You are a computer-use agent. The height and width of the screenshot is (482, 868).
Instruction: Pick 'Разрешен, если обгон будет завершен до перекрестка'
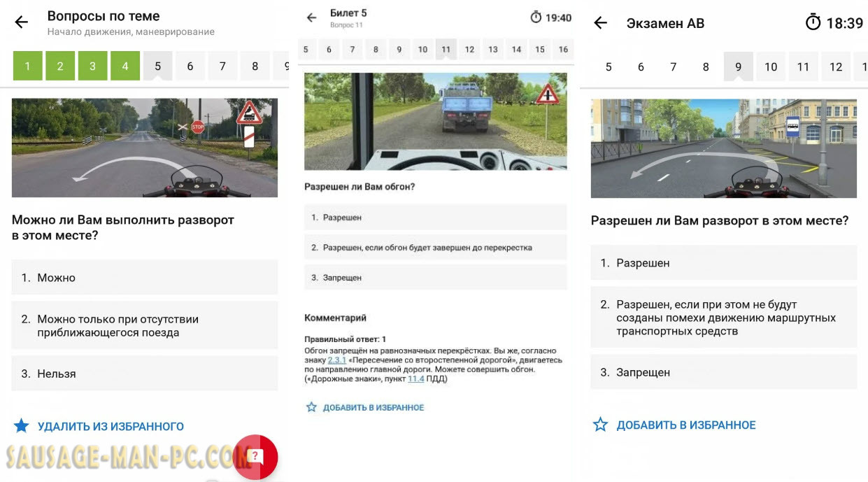tap(435, 248)
